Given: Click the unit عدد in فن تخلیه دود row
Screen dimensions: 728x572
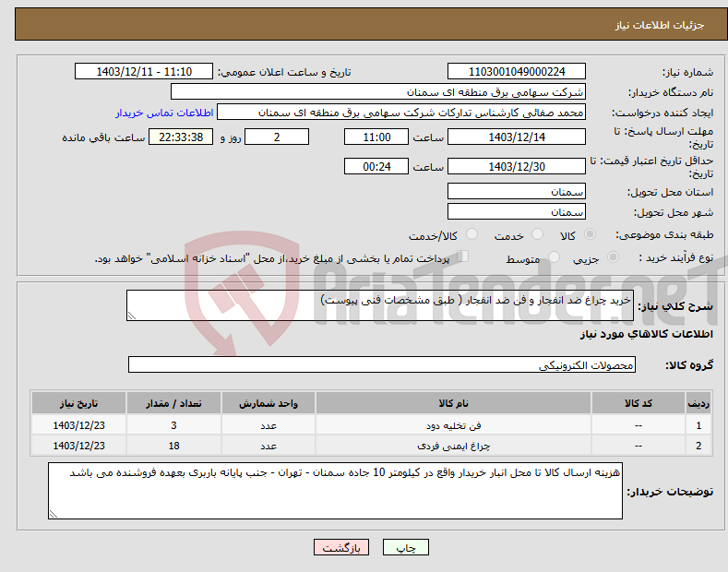Looking at the screenshot, I should pyautogui.click(x=269, y=425).
